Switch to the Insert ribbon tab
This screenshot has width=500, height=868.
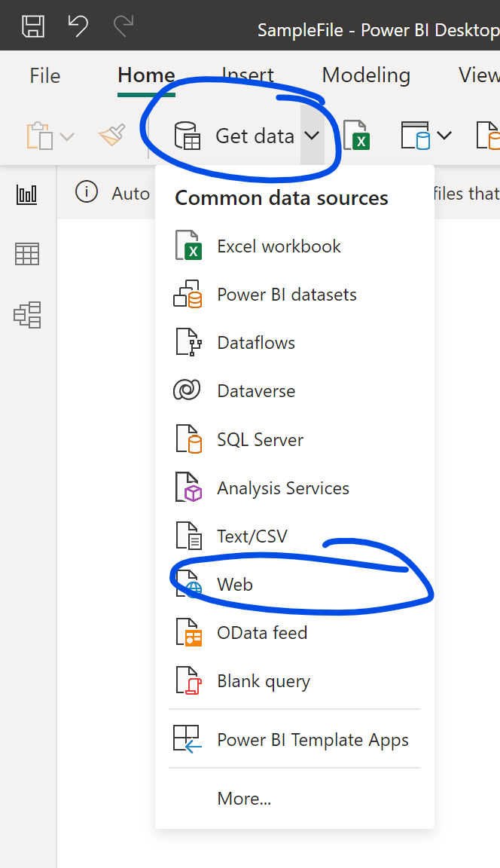pyautogui.click(x=248, y=76)
